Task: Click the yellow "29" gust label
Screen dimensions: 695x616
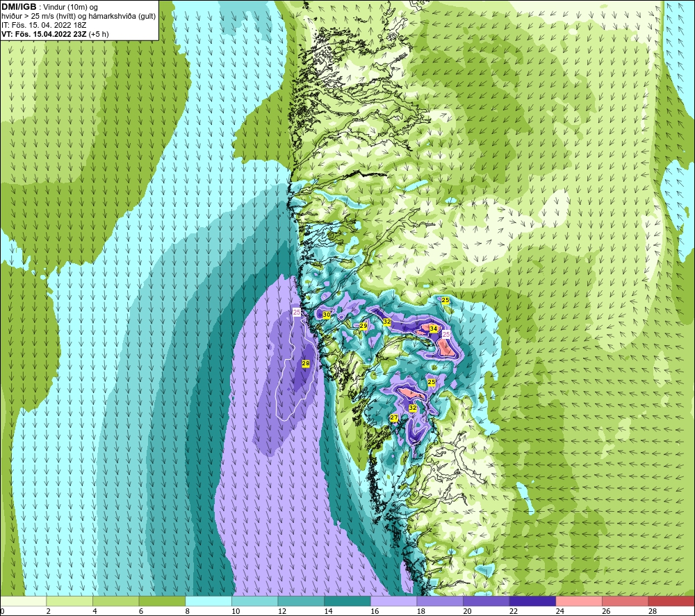Action: pyautogui.click(x=363, y=326)
